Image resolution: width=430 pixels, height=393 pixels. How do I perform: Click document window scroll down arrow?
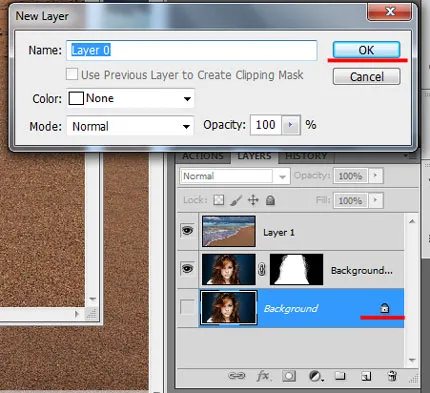tap(93, 299)
